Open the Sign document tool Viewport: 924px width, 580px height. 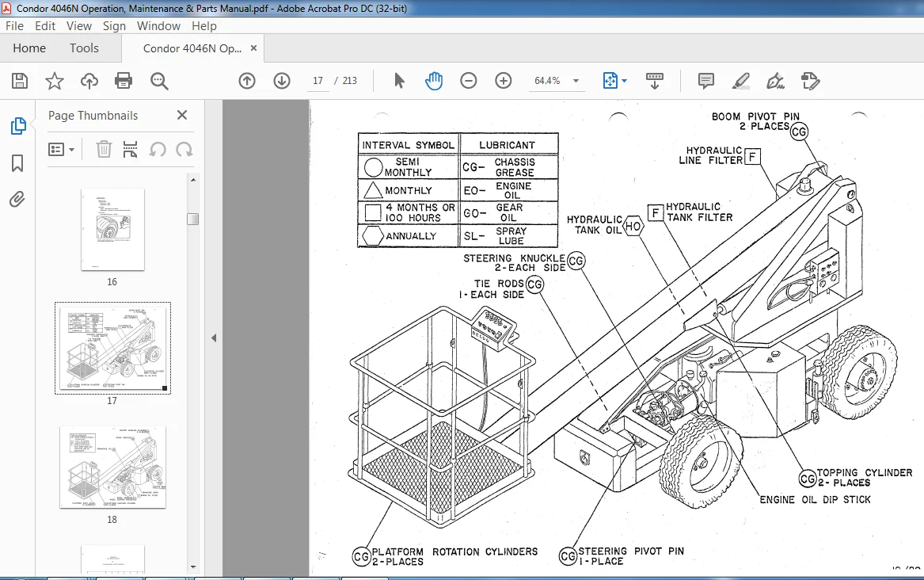click(x=775, y=81)
